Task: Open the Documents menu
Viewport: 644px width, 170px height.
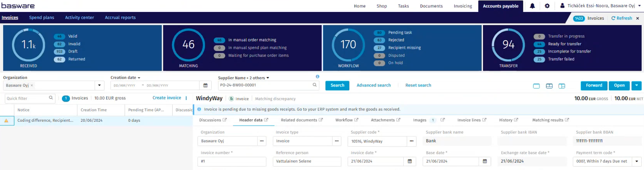Action: [431, 6]
